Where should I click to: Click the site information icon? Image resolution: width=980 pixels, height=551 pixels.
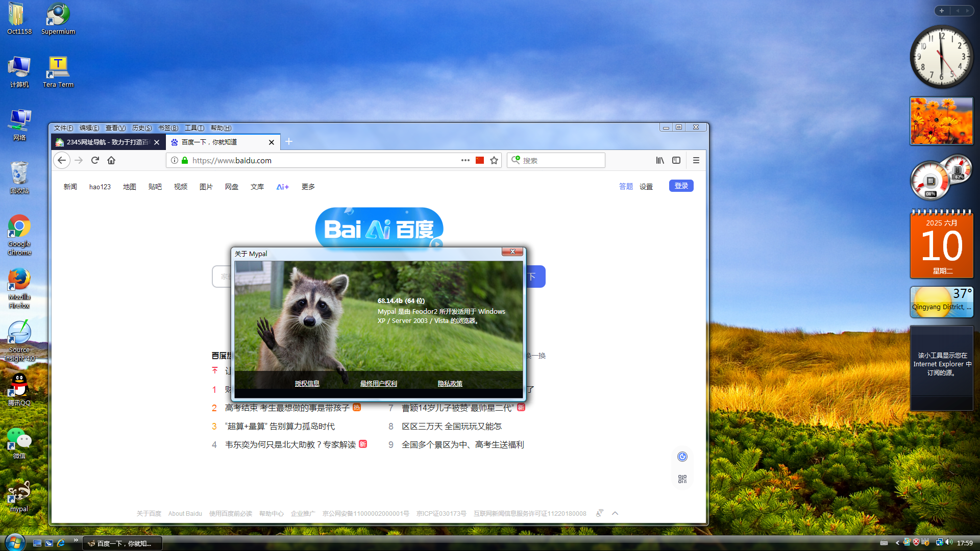coord(175,160)
